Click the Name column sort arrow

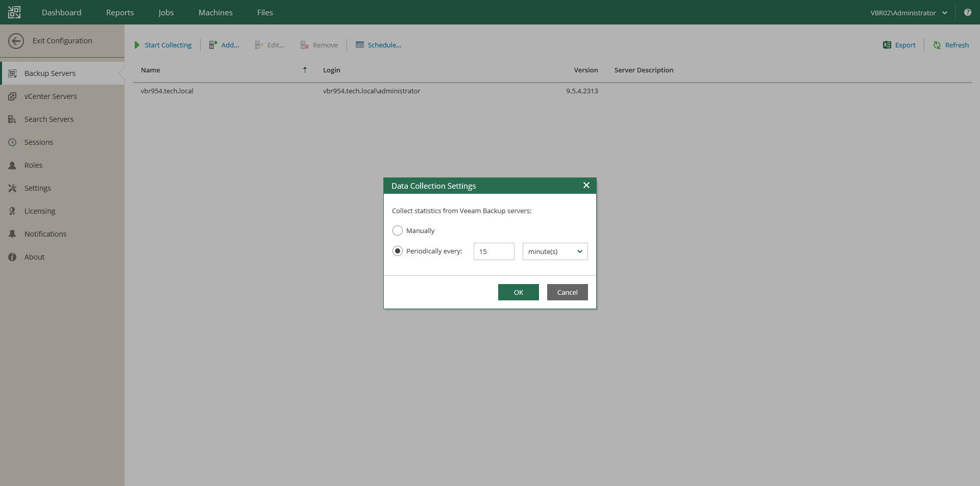point(305,70)
